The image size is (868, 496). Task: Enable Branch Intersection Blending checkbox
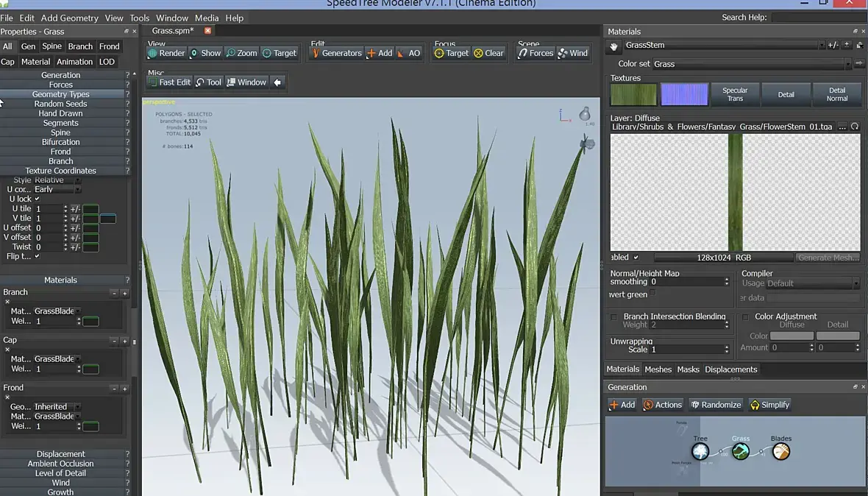click(614, 317)
